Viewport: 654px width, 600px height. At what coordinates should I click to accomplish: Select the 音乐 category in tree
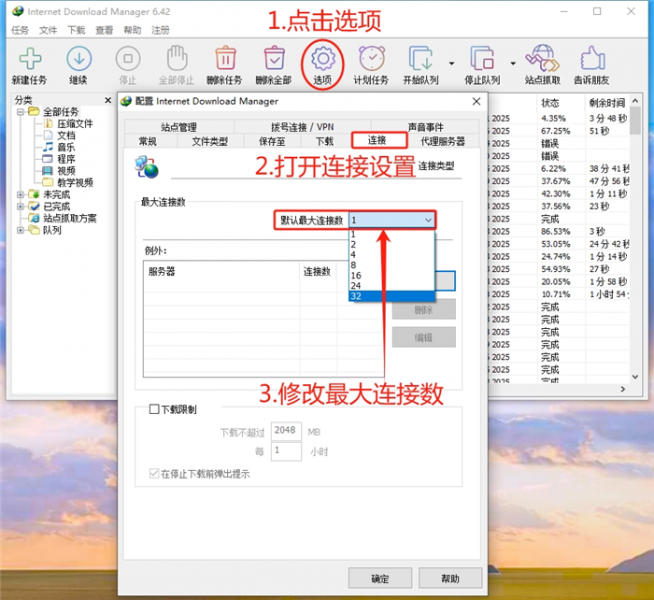[66, 147]
